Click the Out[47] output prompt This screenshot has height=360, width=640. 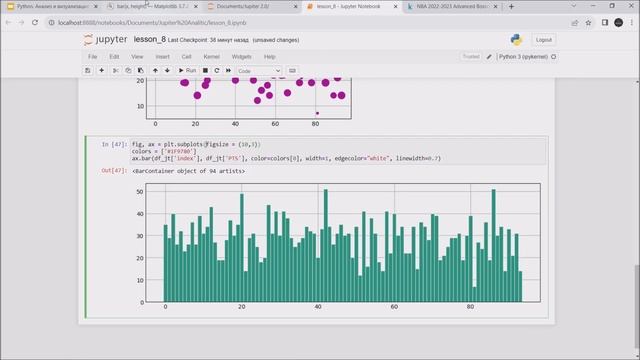114,171
